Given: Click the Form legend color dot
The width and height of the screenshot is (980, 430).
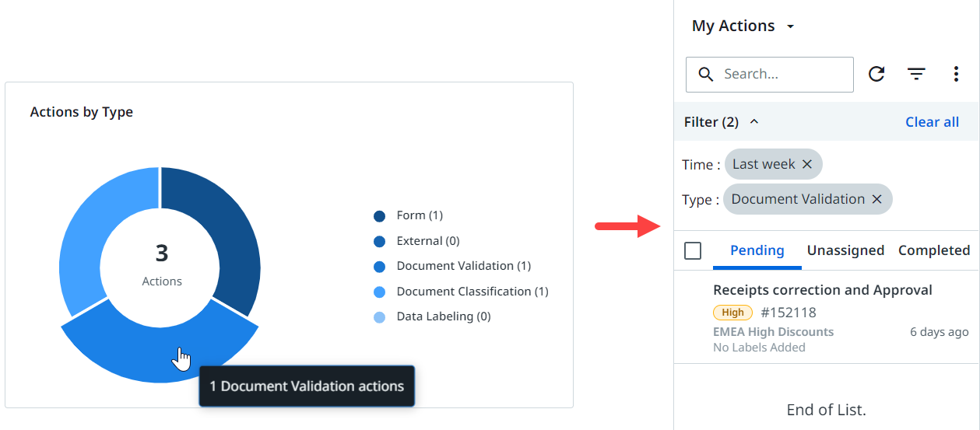Looking at the screenshot, I should [x=379, y=216].
